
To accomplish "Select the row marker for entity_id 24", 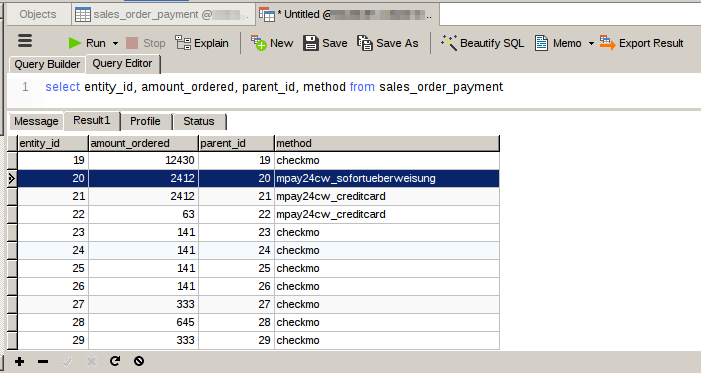I will (x=12, y=250).
